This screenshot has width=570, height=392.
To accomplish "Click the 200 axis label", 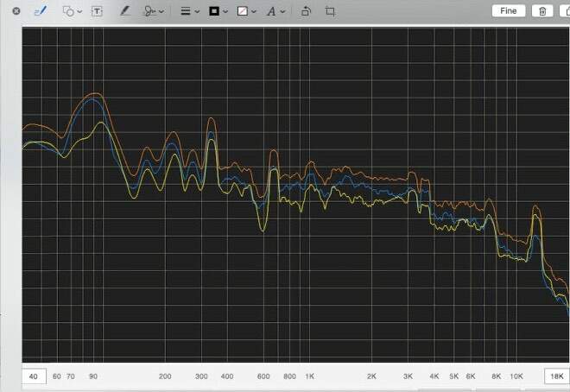I will (x=165, y=376).
